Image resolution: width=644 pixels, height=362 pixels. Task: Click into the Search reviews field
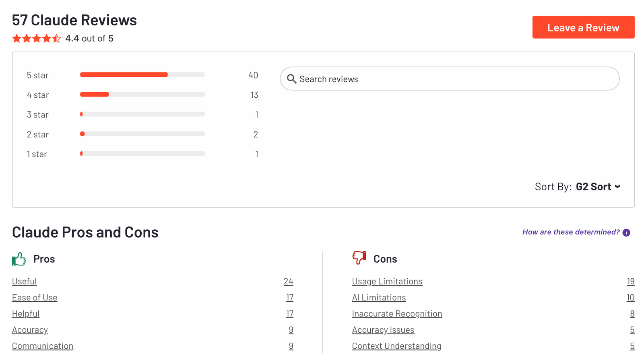tap(455, 79)
